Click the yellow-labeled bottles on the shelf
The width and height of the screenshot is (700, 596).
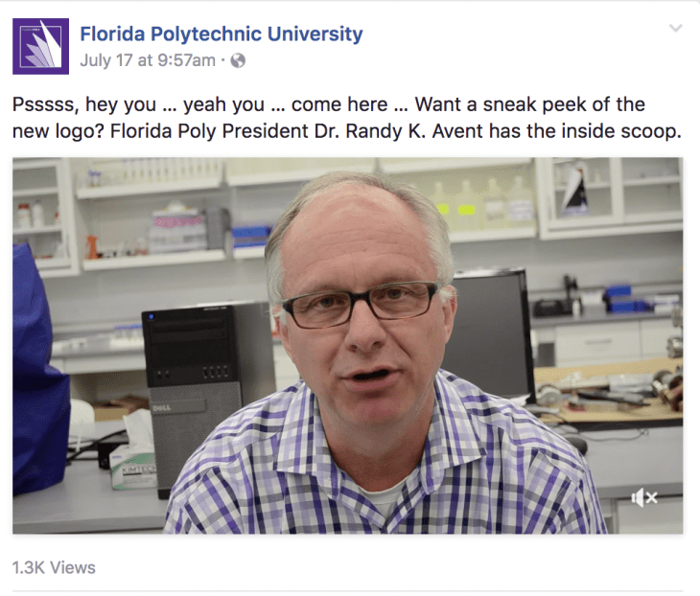click(x=455, y=205)
